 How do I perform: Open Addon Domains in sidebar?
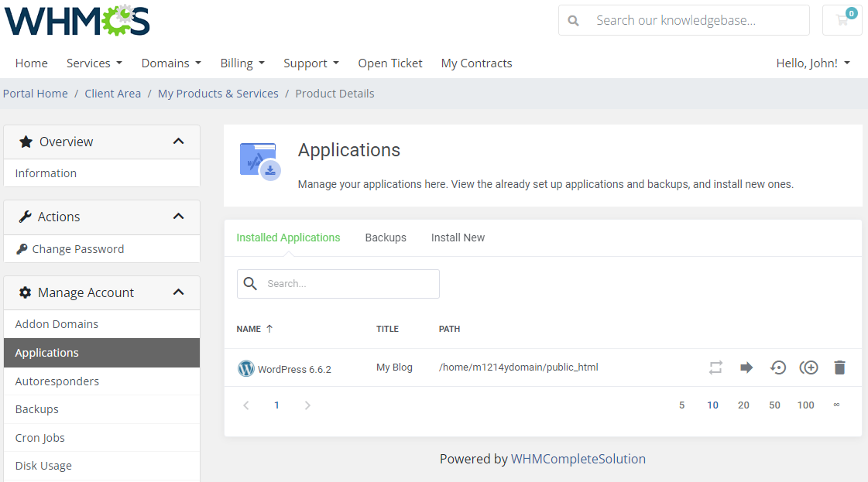(102, 324)
